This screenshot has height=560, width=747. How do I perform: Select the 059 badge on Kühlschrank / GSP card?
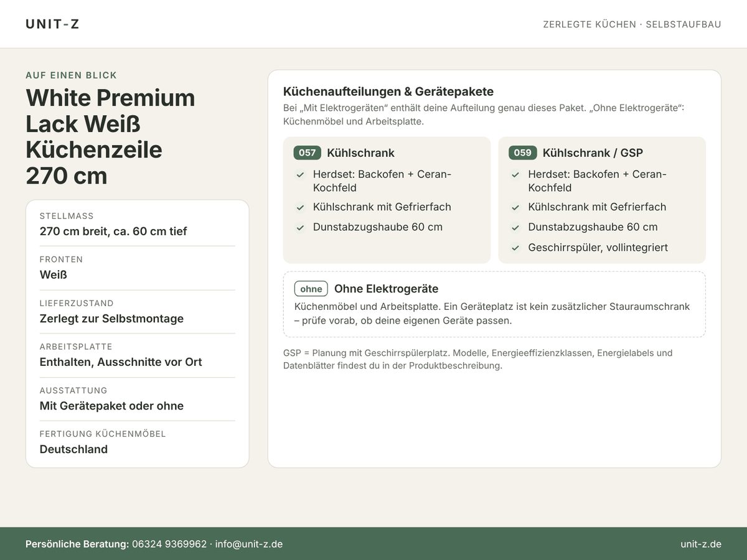pos(523,152)
